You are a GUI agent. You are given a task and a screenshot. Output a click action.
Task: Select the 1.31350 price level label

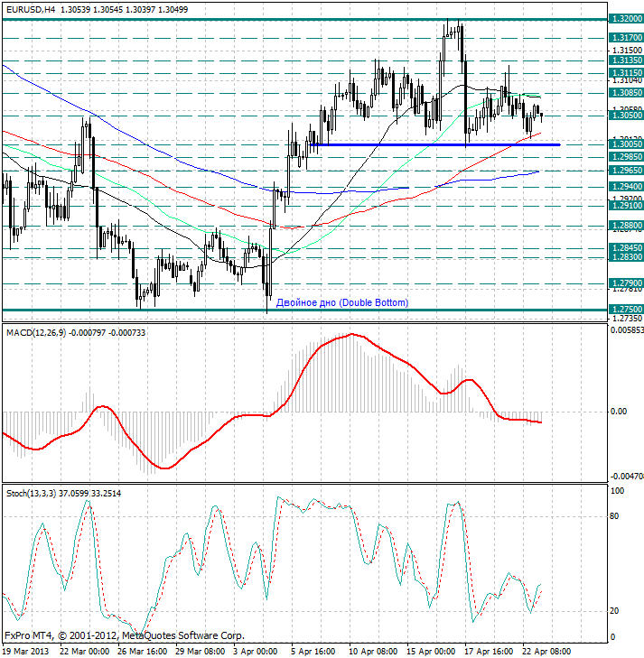[626, 60]
